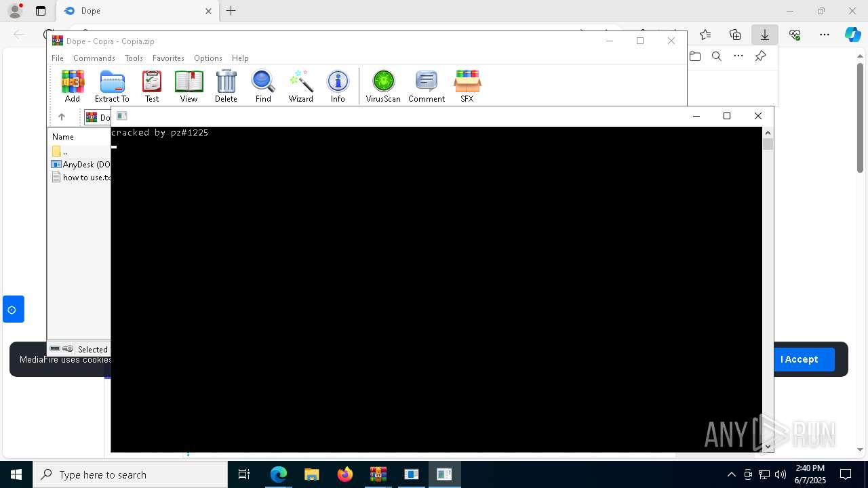This screenshot has width=868, height=488.
Task: Open the notification center
Action: [x=846, y=474]
